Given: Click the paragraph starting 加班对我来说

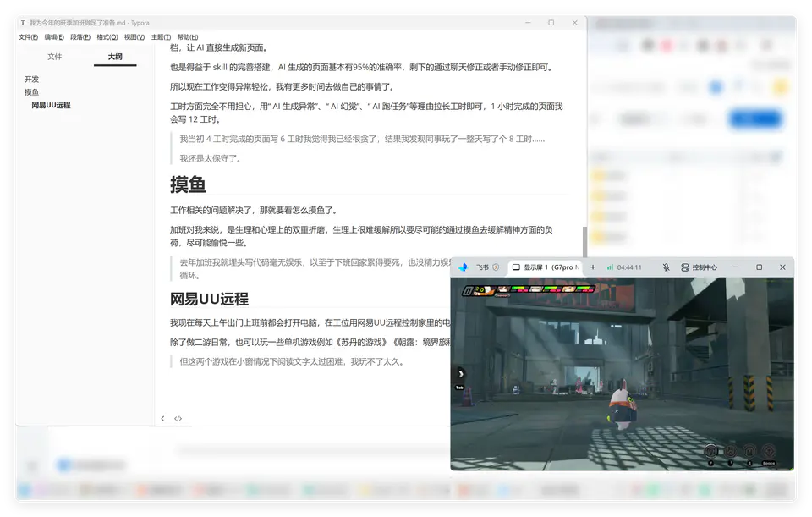Looking at the screenshot, I should point(361,236).
